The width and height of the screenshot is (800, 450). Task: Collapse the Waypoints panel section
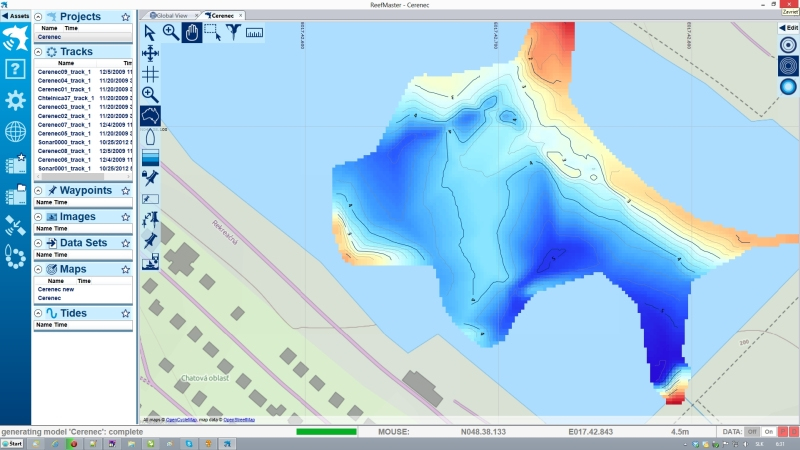point(37,189)
